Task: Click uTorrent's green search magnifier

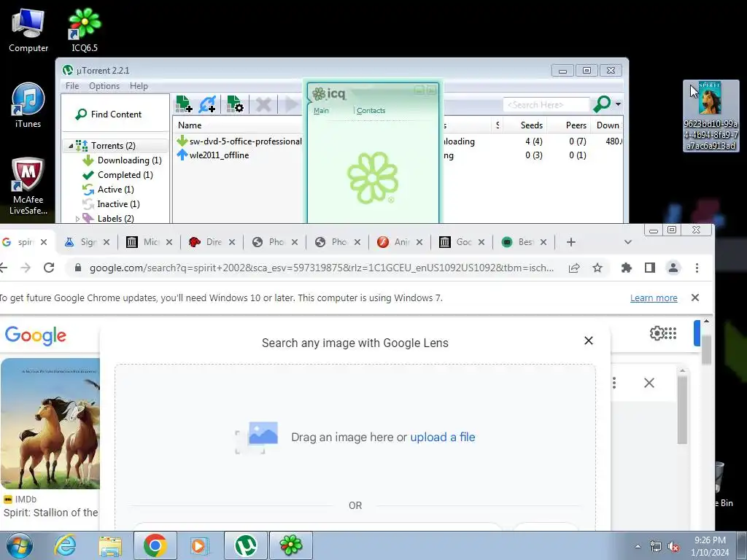Action: (602, 104)
